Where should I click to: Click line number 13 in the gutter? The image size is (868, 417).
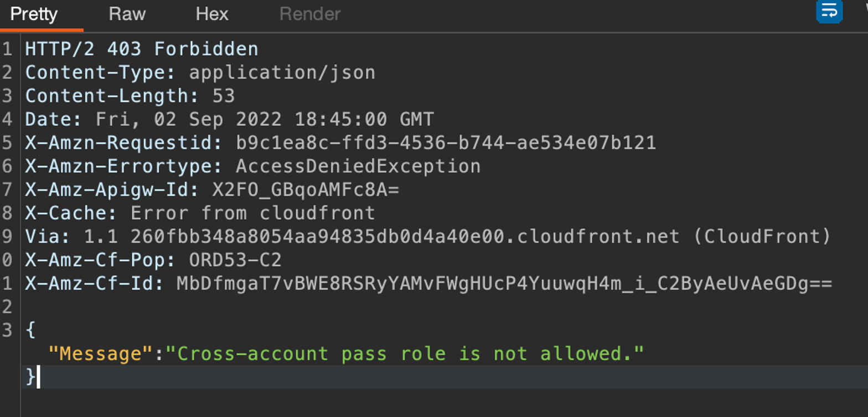[8, 330]
